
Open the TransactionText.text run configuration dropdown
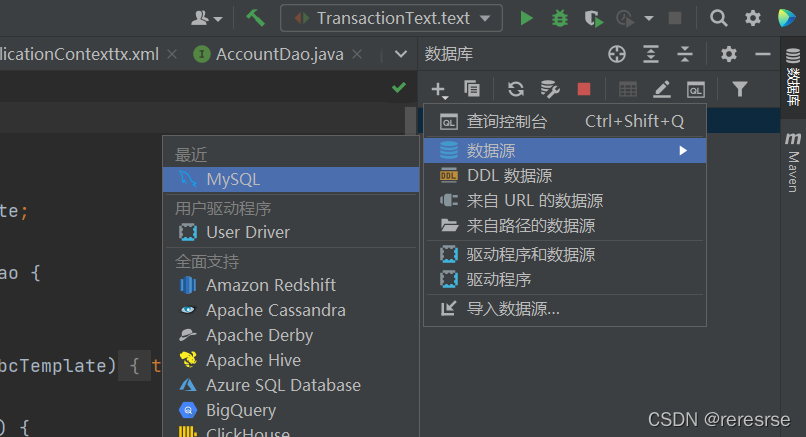[391, 19]
